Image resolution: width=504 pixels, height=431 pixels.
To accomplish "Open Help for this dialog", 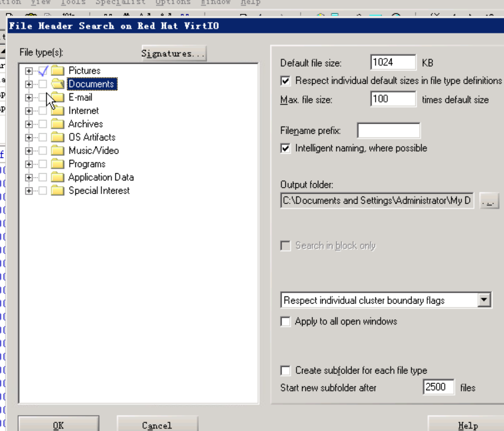I will 467,425.
